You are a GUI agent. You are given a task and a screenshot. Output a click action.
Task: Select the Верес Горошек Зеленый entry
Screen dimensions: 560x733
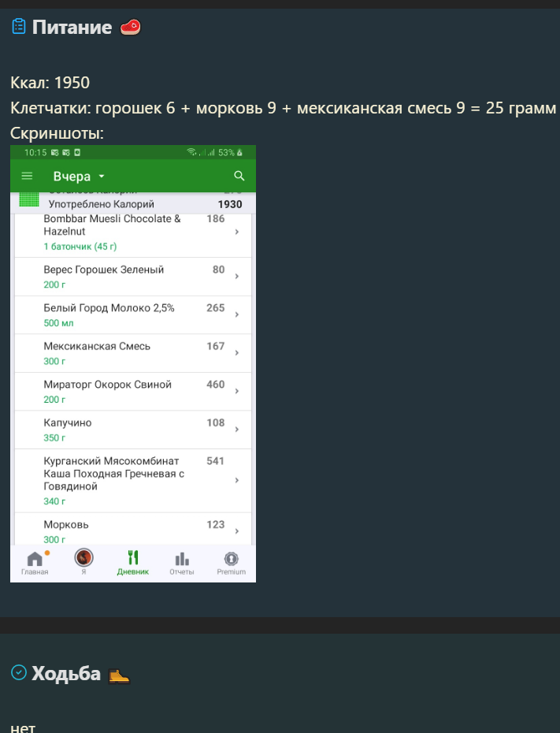pyautogui.click(x=133, y=277)
